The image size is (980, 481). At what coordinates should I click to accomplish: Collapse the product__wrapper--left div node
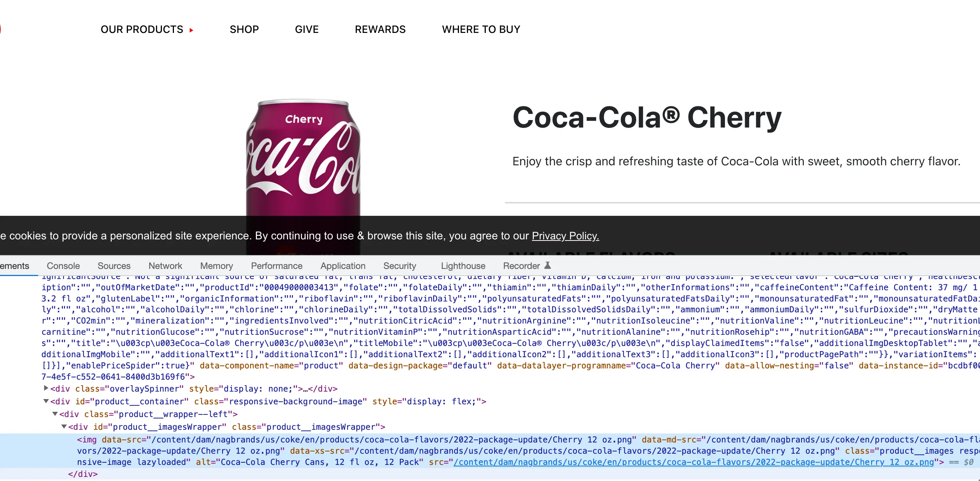click(x=55, y=414)
